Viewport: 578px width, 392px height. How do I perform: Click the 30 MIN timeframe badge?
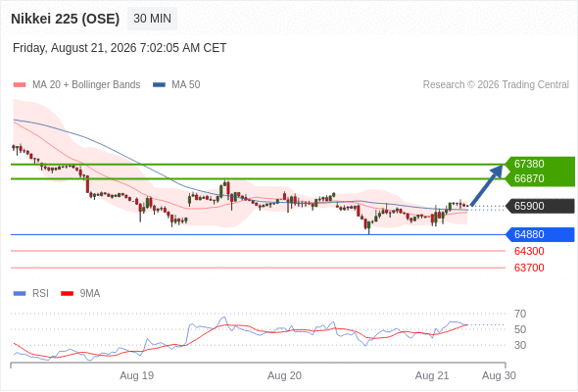[152, 19]
